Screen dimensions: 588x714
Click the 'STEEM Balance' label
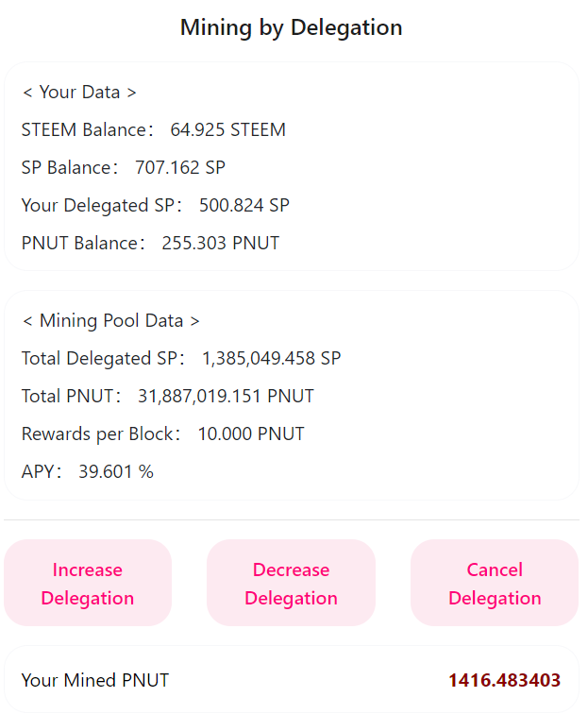pos(84,130)
